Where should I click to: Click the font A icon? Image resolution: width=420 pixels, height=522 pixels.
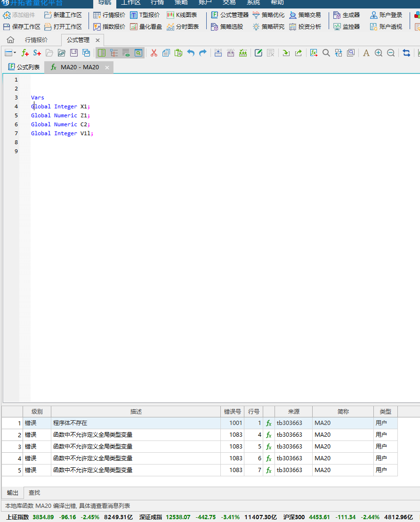click(x=366, y=53)
